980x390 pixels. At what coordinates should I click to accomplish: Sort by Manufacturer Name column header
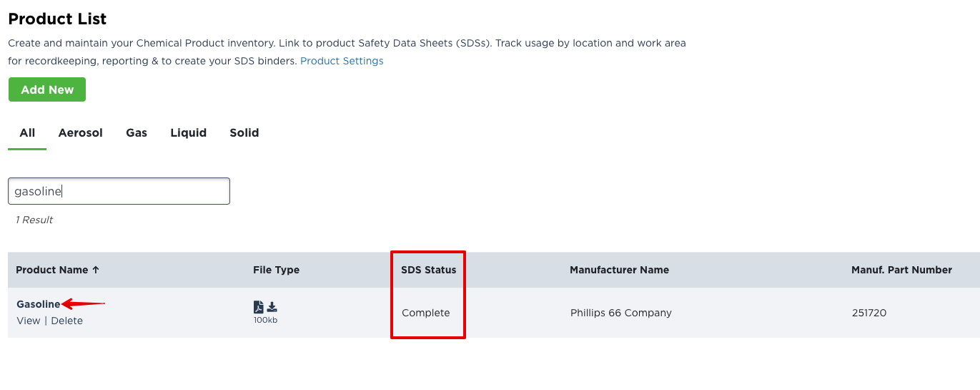(619, 270)
